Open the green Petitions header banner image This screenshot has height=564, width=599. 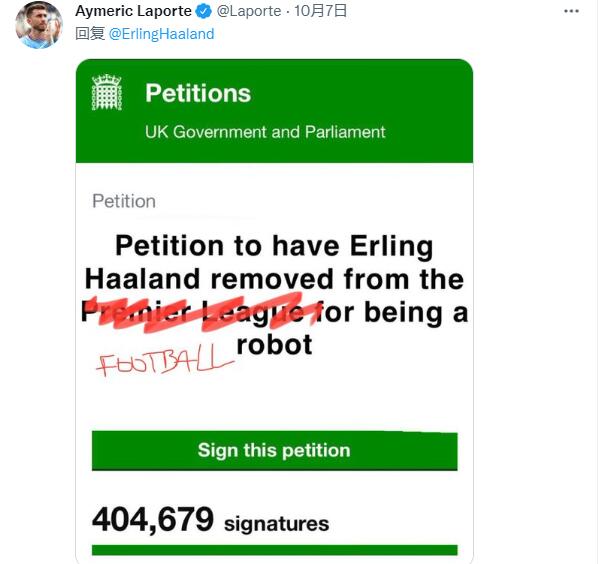[x=274, y=111]
